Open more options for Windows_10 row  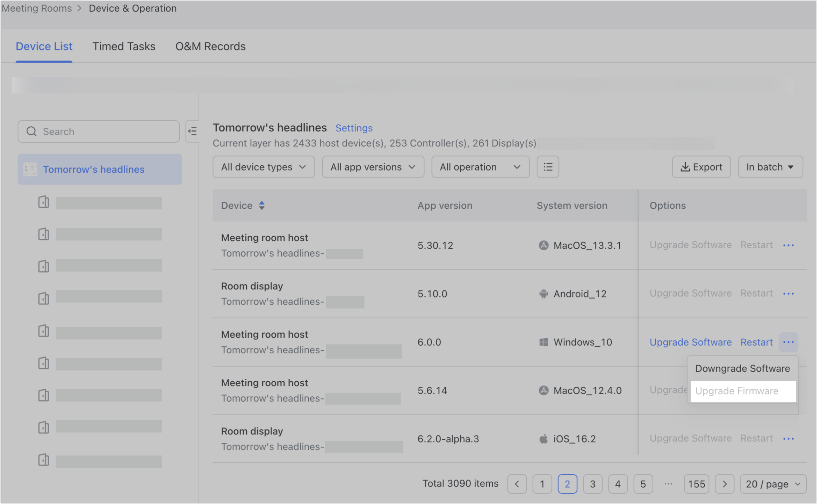pos(788,342)
